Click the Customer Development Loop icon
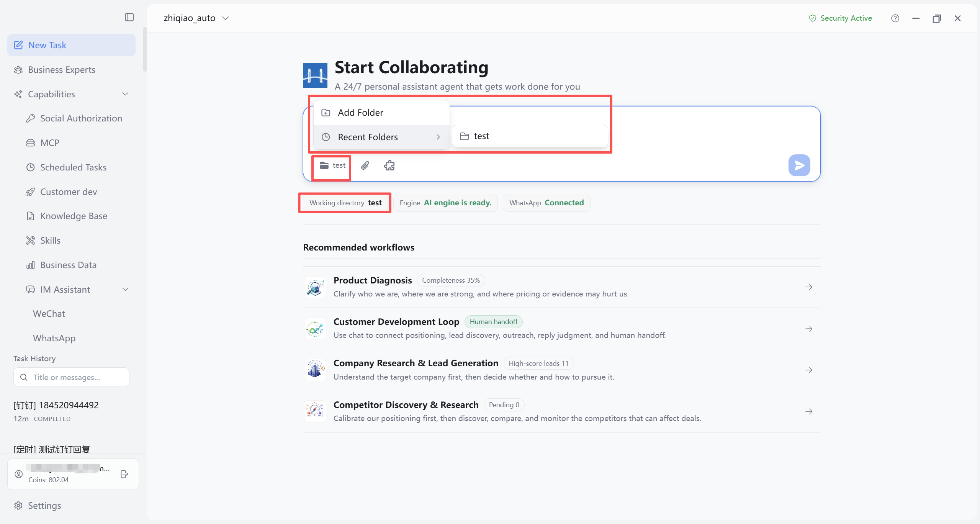Screen dimensions: 980x524 pyautogui.click(x=315, y=329)
